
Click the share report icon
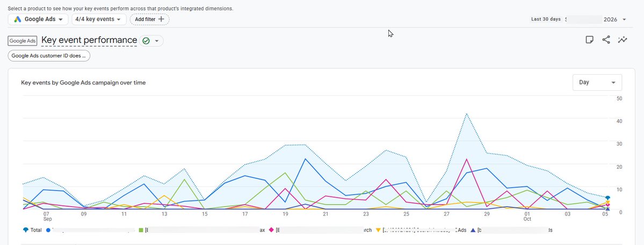[x=606, y=40]
